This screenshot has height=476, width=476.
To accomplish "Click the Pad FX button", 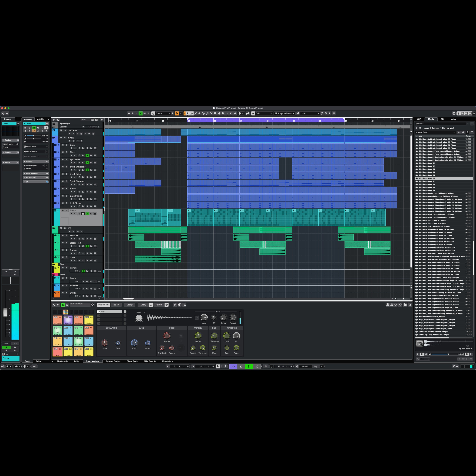I will point(116,305).
